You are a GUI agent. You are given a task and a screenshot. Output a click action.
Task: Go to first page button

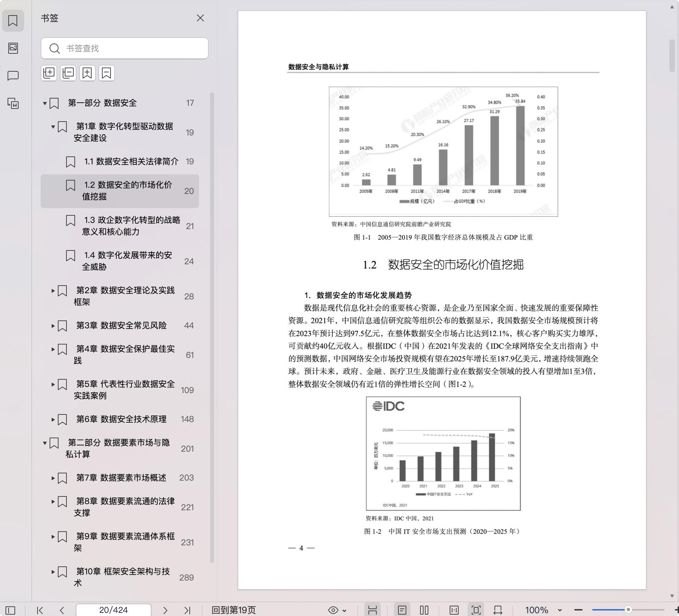(40, 610)
